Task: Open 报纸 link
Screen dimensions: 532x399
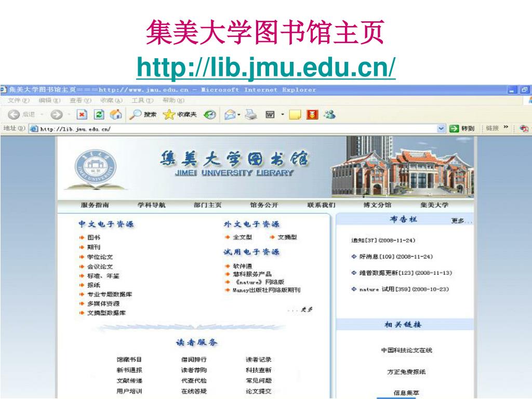Action: coord(94,285)
